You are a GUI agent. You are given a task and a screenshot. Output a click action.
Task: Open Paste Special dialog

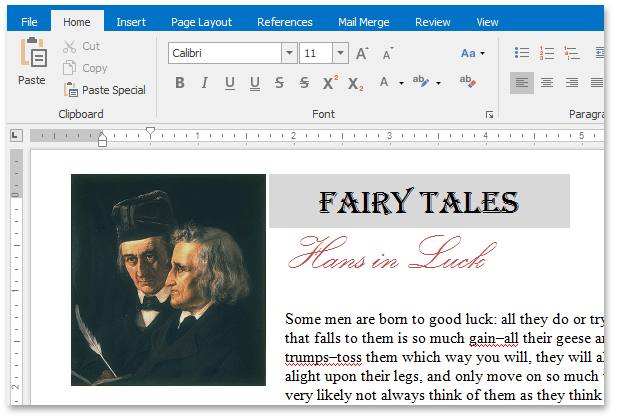tap(104, 90)
